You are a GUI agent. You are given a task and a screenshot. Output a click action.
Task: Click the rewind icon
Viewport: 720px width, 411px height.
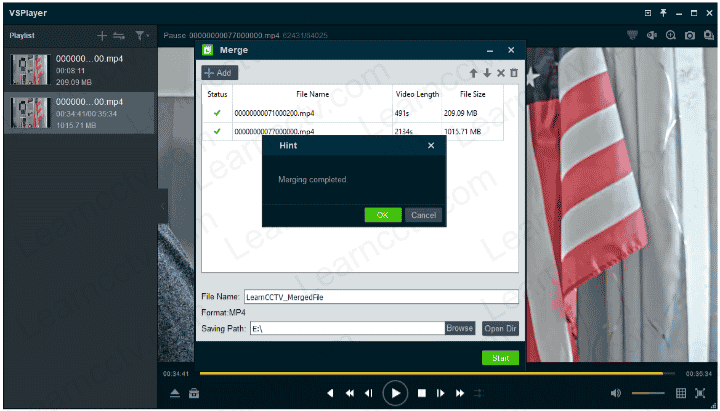pyautogui.click(x=350, y=394)
